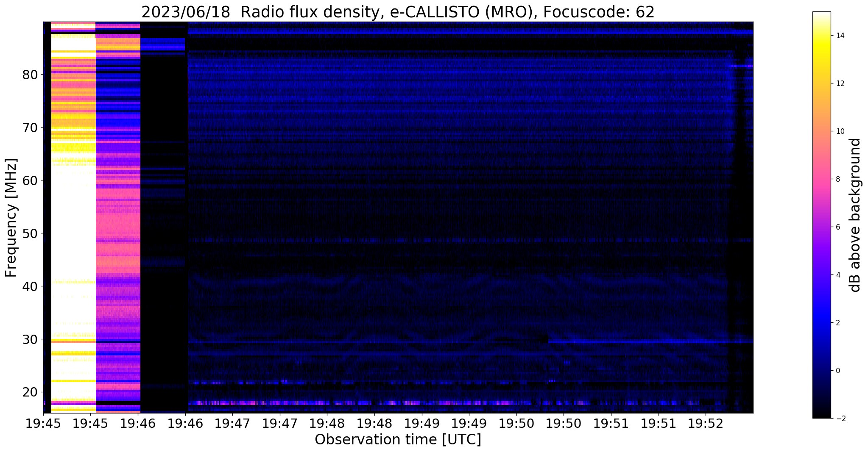This screenshot has width=868, height=452.
Task: Click the 'Frequency [MHz]' y-axis label
Action: pyautogui.click(x=11, y=218)
